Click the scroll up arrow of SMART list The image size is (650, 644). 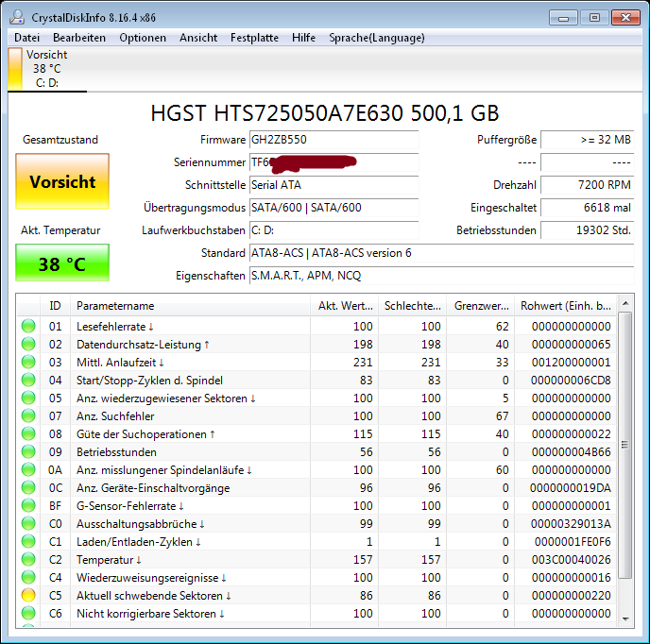click(x=625, y=303)
